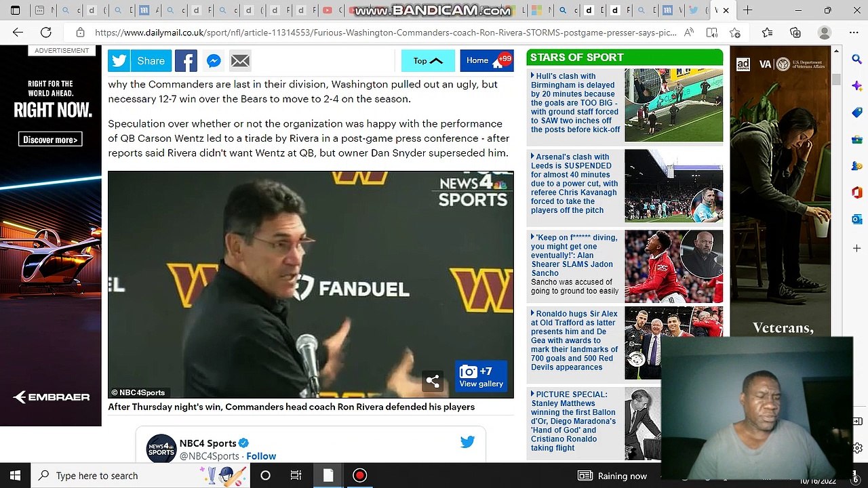Click Hull goalpost thumbnail image
The image size is (868, 488).
pyautogui.click(x=673, y=105)
